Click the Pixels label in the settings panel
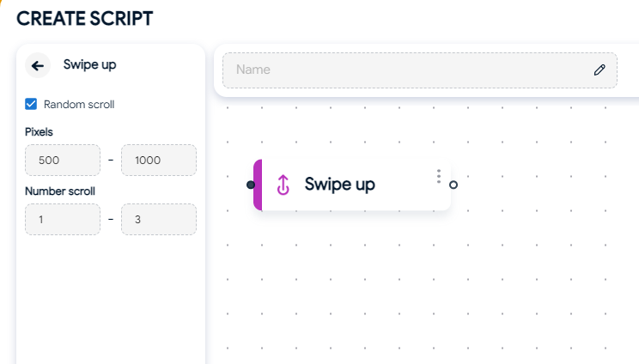The width and height of the screenshot is (639, 364). pos(39,132)
